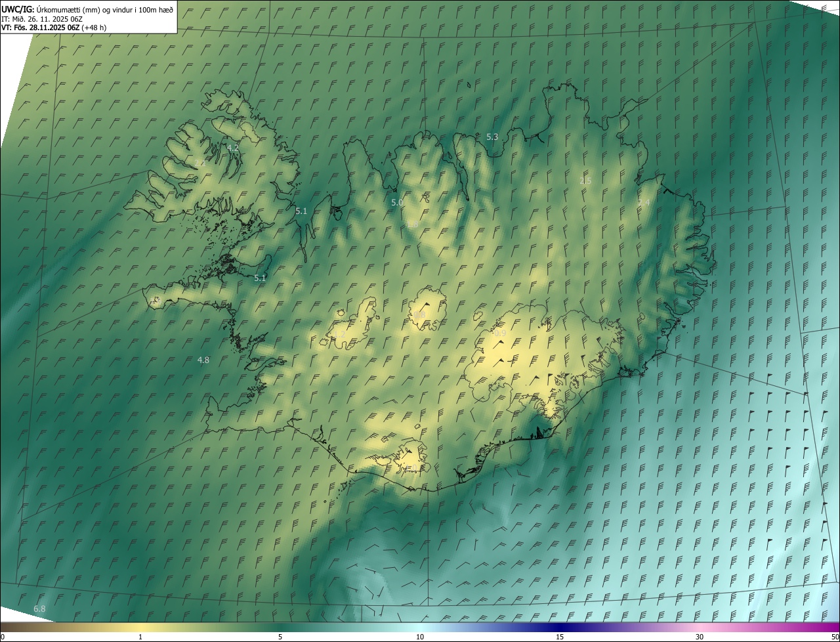Click the 30 tick label on color scale
This screenshot has height=642, width=840.
click(700, 637)
